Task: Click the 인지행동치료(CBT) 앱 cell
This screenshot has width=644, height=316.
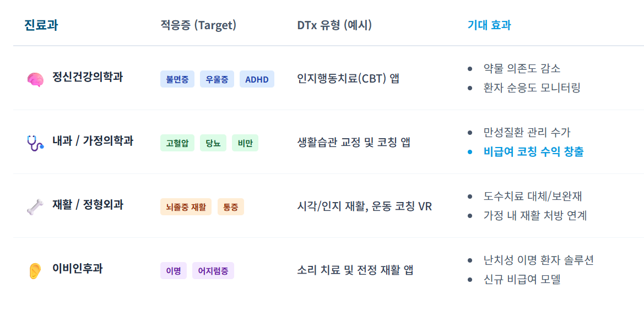Action: (x=348, y=79)
